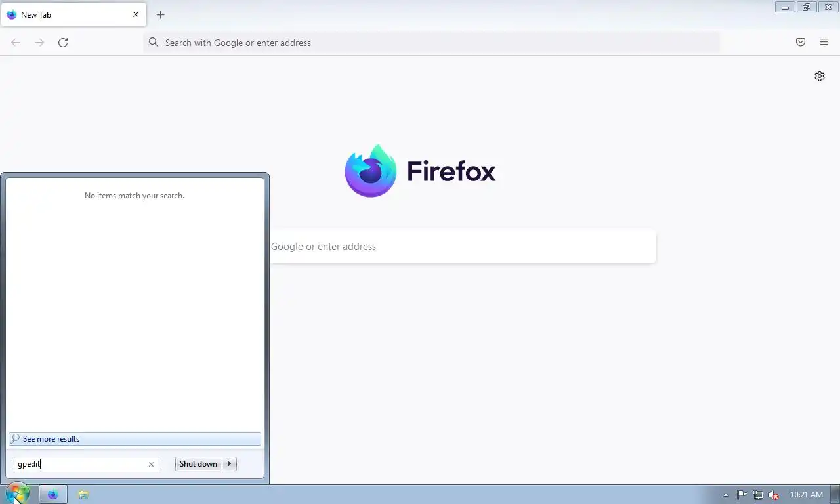Click the magnifier icon beside See more results
The height and width of the screenshot is (504, 840).
pos(15,439)
